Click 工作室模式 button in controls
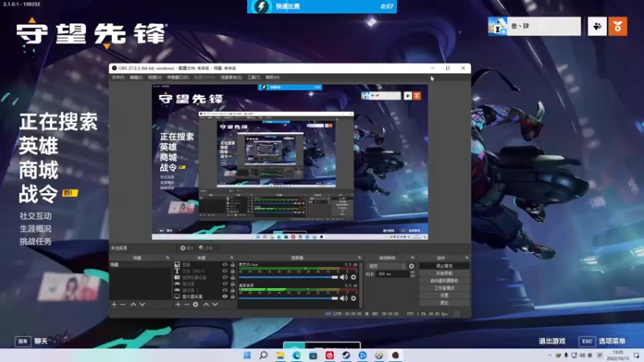 (444, 288)
